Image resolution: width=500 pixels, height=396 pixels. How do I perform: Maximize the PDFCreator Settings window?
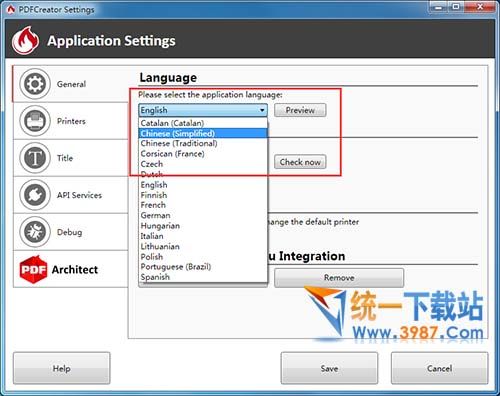[x=456, y=6]
